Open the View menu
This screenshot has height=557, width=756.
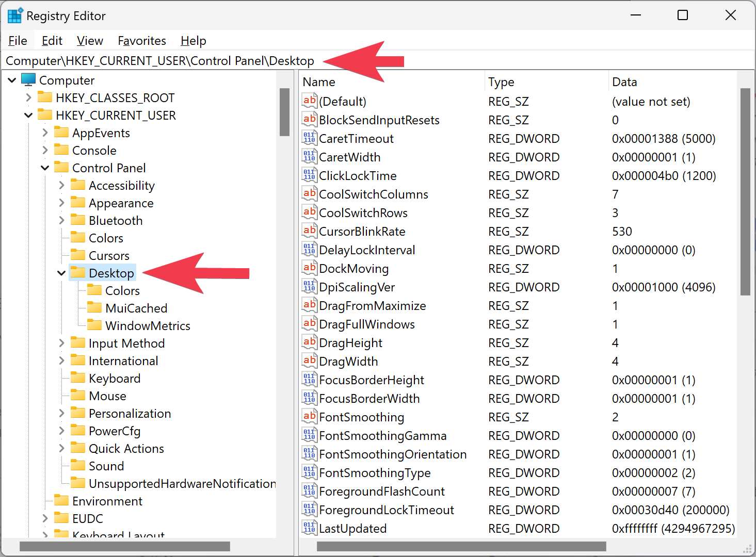point(90,41)
